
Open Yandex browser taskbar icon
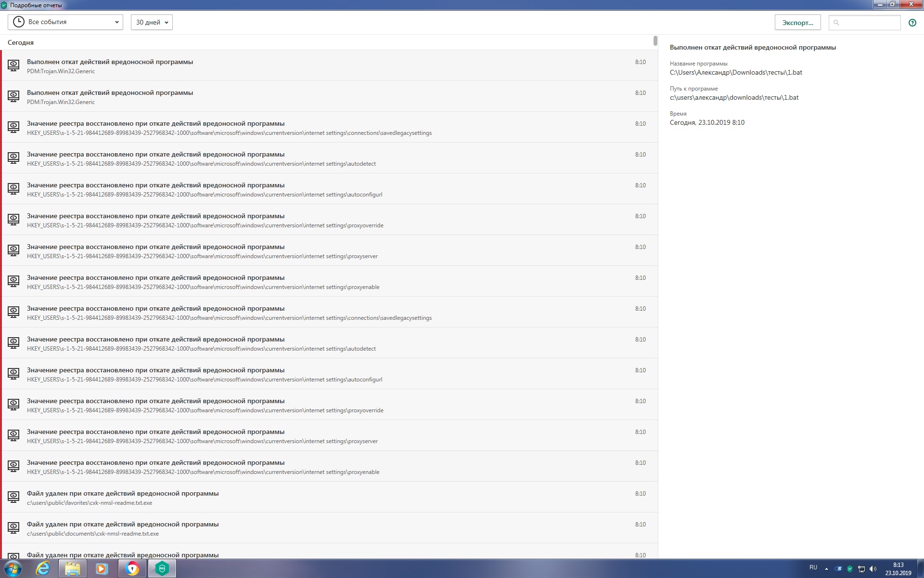click(x=132, y=568)
